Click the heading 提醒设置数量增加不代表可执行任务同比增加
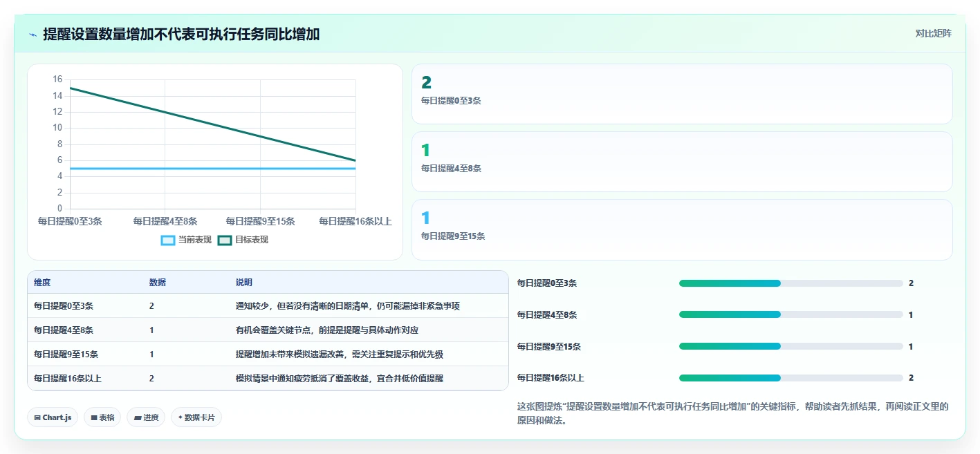980x454 pixels. pyautogui.click(x=181, y=35)
